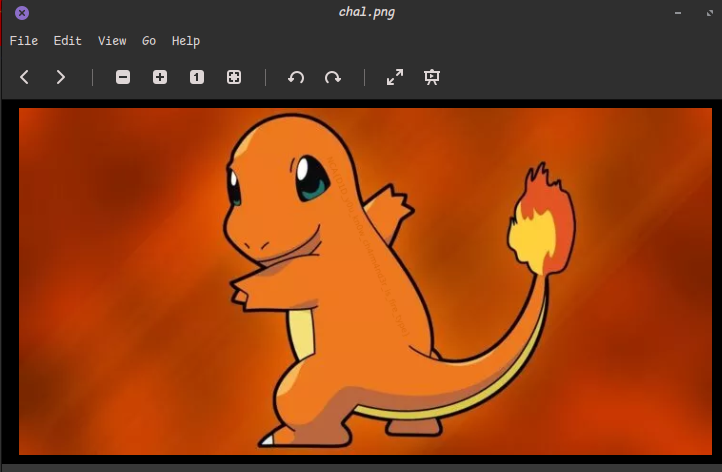Rotate the image clockwise

click(333, 77)
